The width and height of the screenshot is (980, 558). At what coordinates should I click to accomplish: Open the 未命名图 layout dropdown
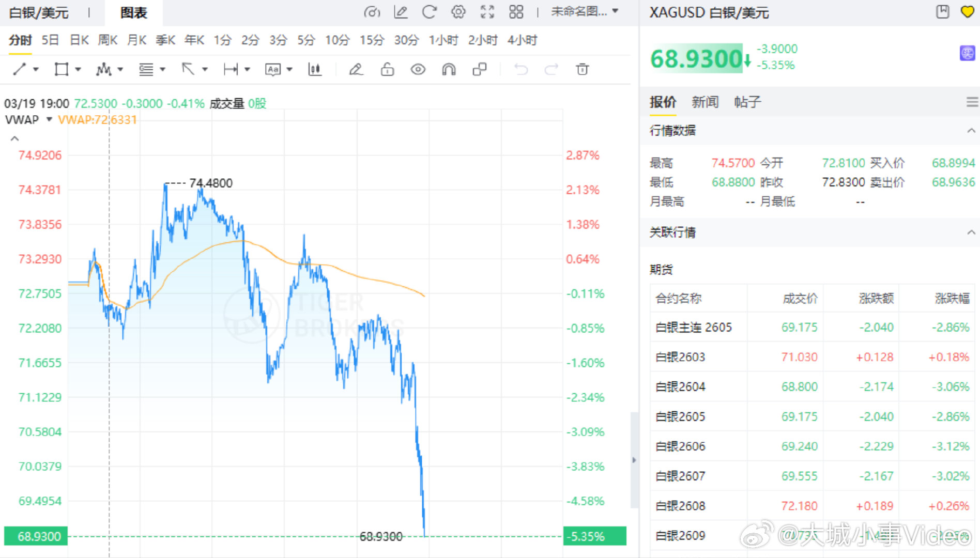(x=584, y=11)
